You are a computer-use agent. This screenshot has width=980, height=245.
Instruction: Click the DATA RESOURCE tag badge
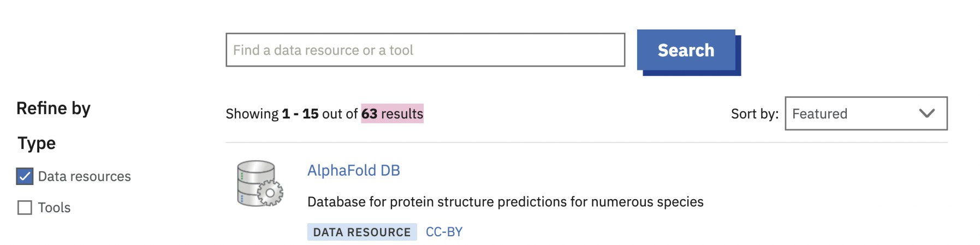pyautogui.click(x=361, y=232)
